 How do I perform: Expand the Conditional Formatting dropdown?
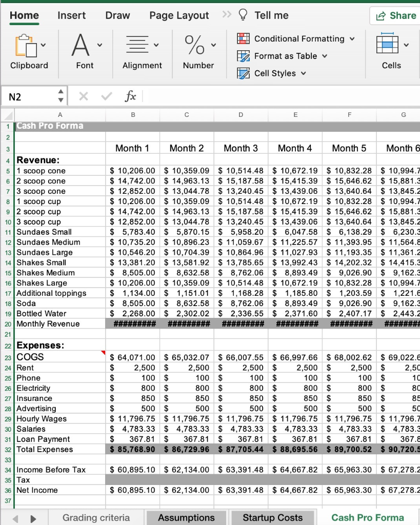coord(351,39)
